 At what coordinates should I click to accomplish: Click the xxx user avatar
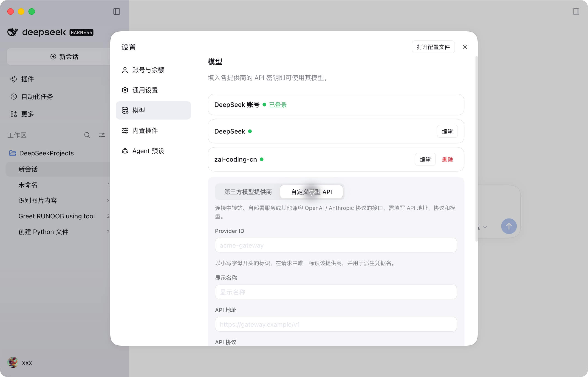tap(13, 362)
